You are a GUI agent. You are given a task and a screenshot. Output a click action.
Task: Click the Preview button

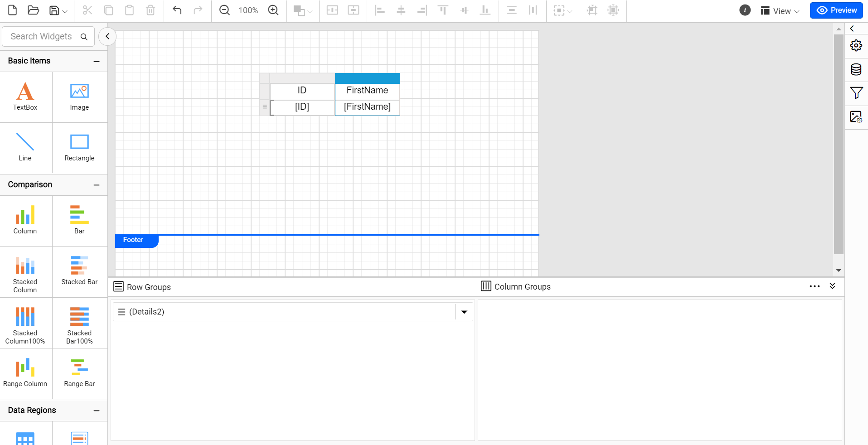point(836,10)
